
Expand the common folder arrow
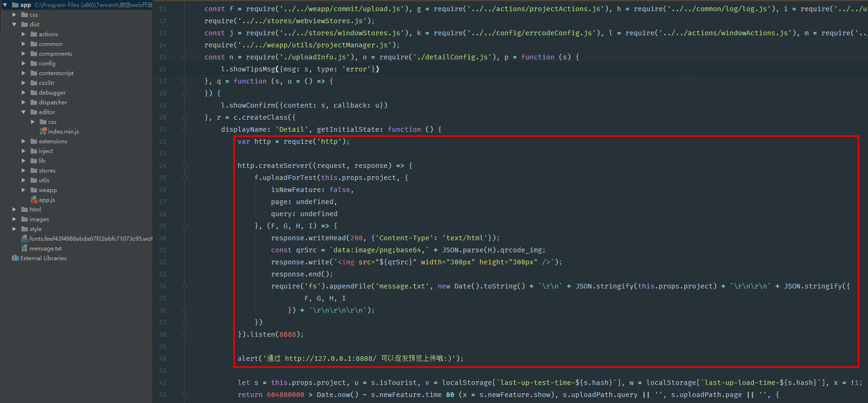[24, 44]
